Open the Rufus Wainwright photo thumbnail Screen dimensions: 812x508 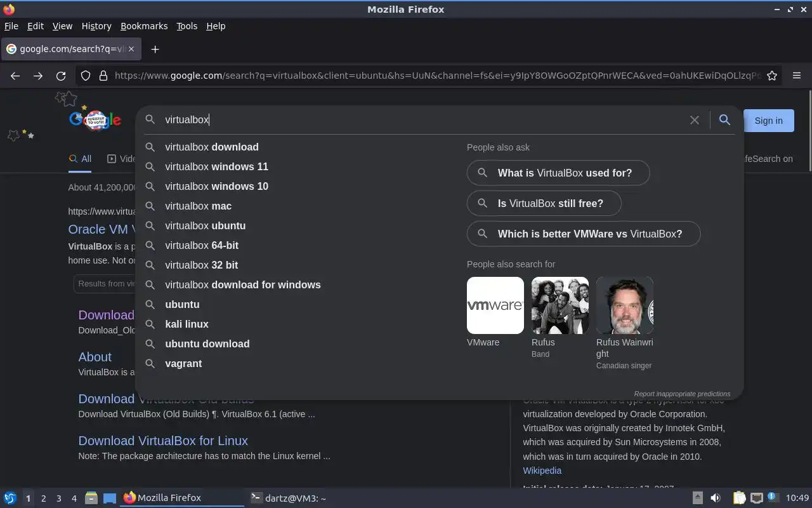click(625, 305)
